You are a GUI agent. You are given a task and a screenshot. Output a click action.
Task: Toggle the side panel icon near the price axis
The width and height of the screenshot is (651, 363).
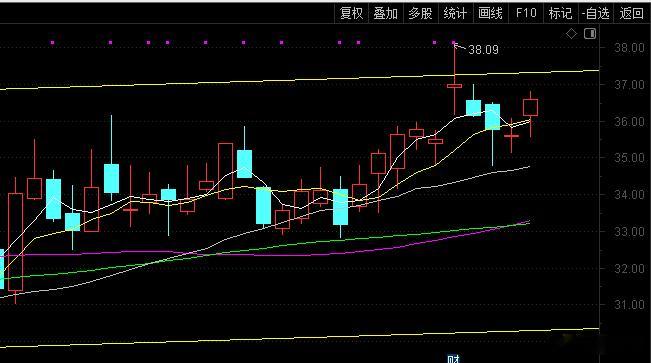[590, 33]
